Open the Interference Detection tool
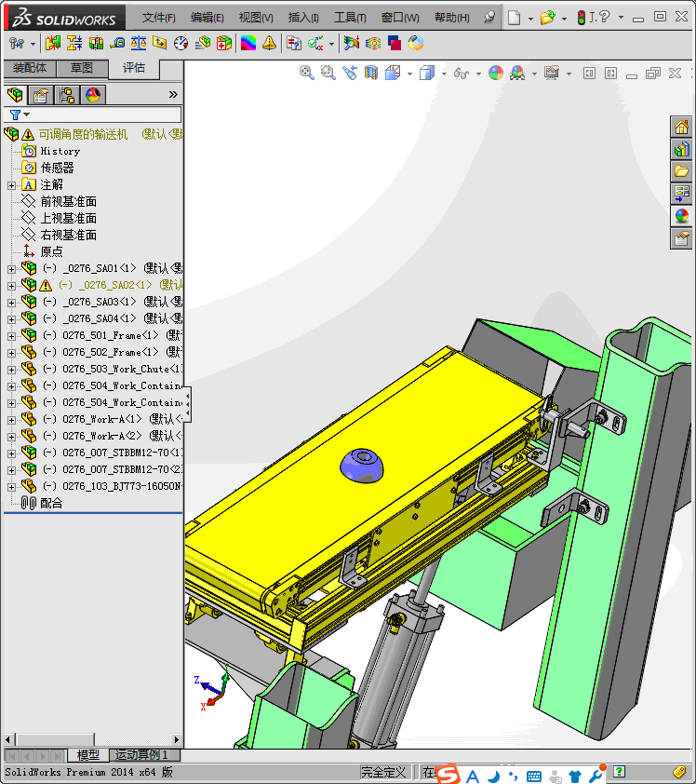Screen dimensions: 696x784 (52, 44)
